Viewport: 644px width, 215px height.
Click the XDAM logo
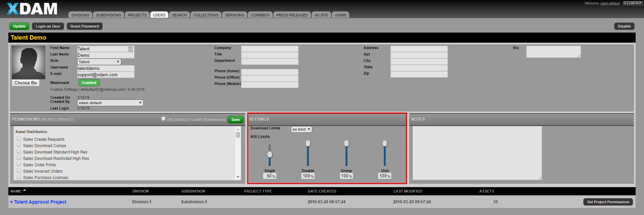pyautogui.click(x=32, y=9)
